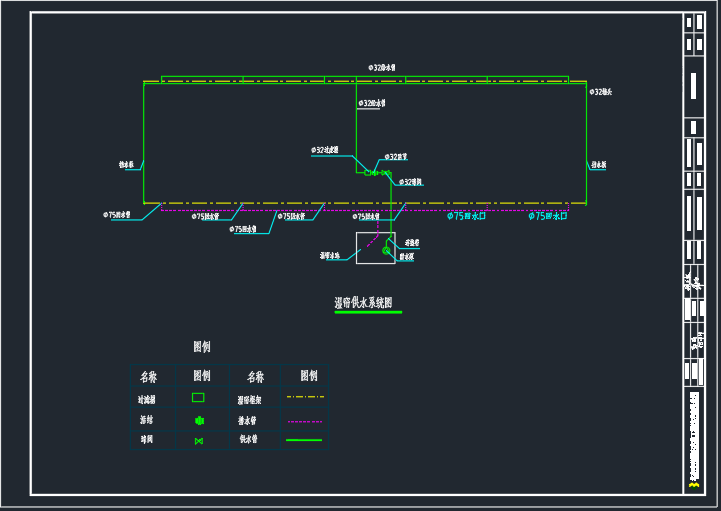
Task: Select the circular pump symbol inside white tank
Action: coord(387,251)
